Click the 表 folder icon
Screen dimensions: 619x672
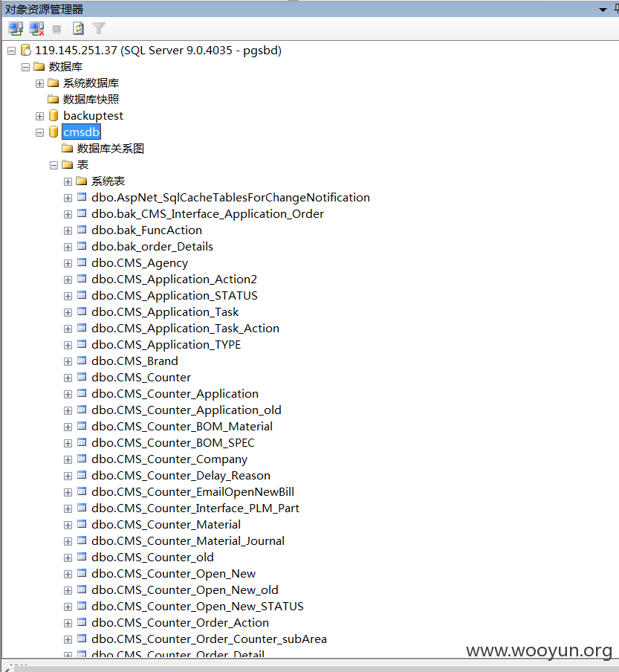click(x=68, y=164)
